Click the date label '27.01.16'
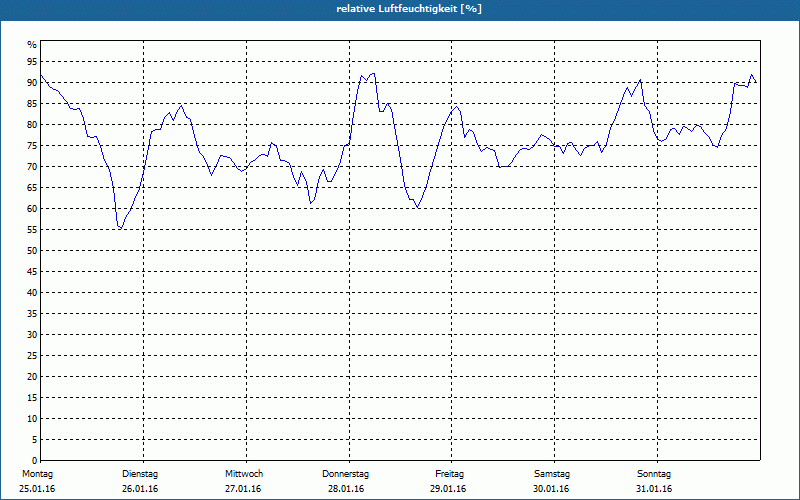Viewport: 800px width, 500px height. click(243, 489)
